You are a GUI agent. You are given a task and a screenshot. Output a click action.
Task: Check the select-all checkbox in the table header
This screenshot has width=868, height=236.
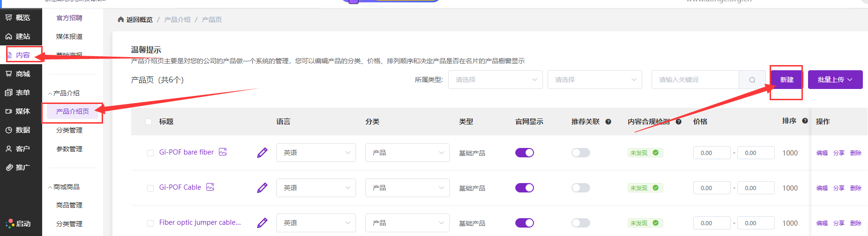pos(148,122)
